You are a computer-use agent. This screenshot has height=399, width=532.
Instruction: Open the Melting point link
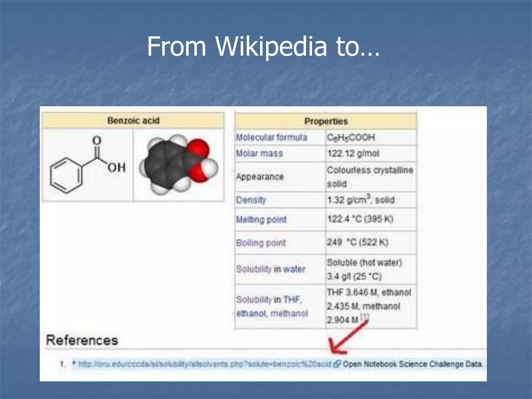(x=261, y=220)
